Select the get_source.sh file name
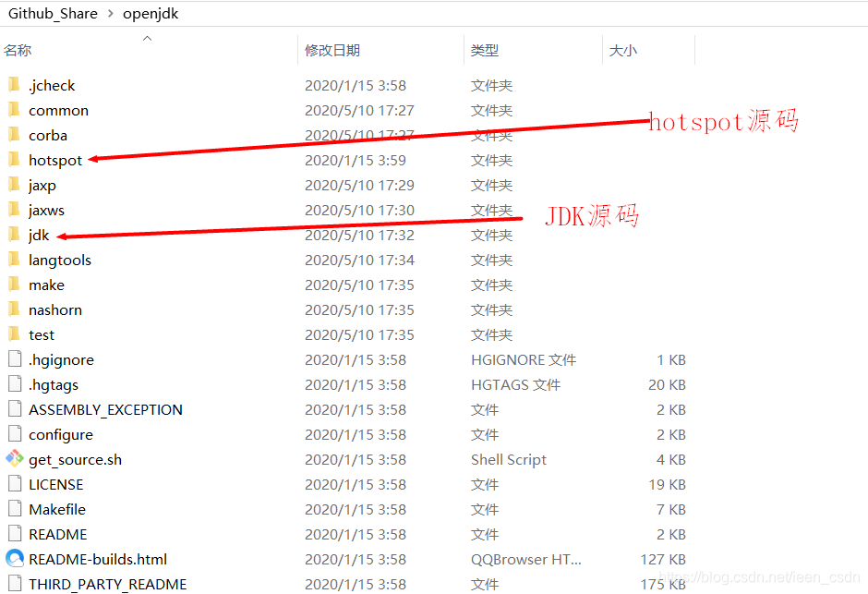Viewport: 868px width, 594px height. pyautogui.click(x=76, y=459)
